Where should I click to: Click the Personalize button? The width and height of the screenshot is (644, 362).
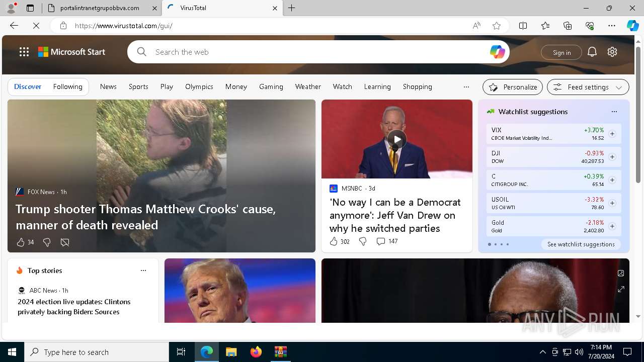tap(513, 87)
